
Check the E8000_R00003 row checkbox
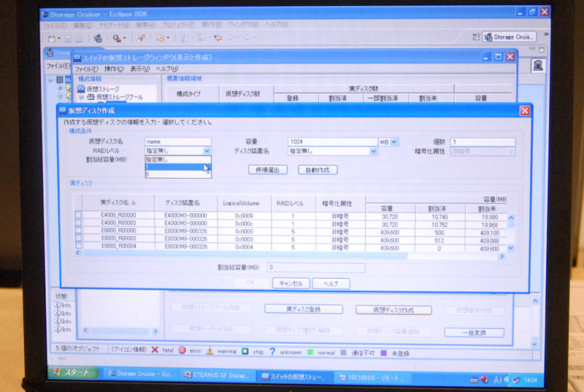(x=78, y=238)
